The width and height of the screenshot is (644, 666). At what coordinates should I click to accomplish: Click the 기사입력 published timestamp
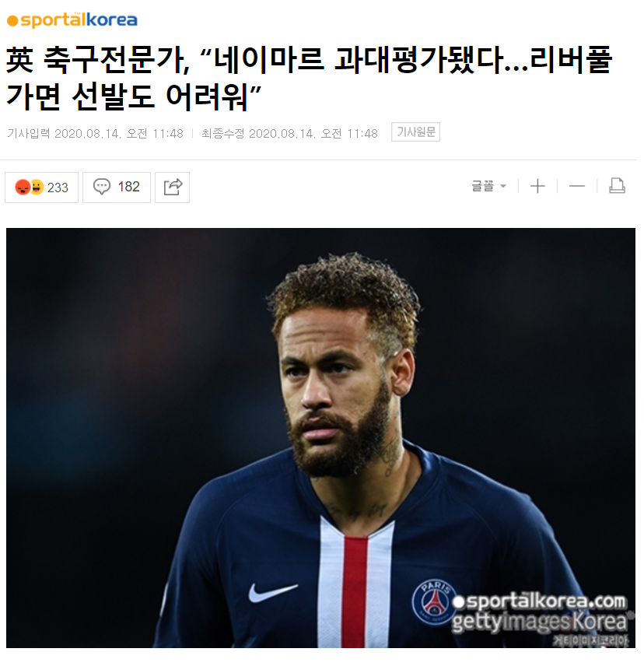pyautogui.click(x=95, y=133)
